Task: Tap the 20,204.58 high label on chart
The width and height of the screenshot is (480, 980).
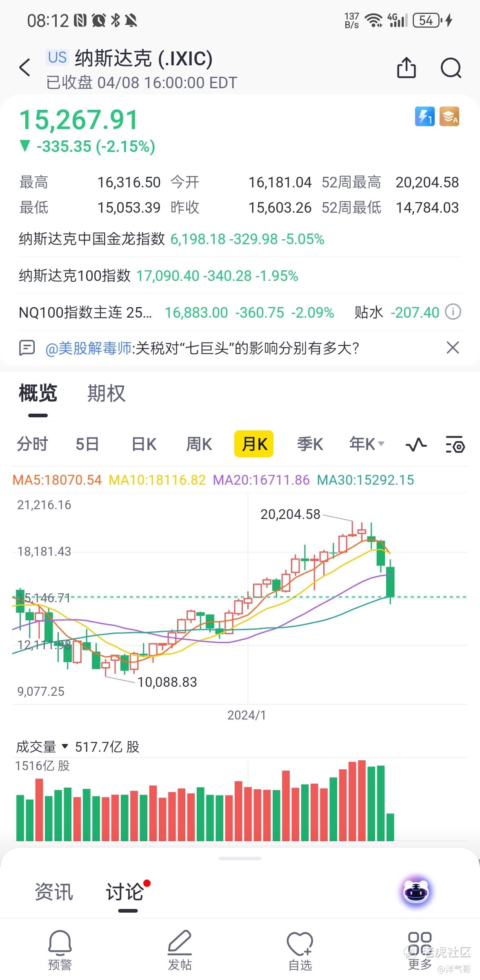Action: [x=290, y=514]
